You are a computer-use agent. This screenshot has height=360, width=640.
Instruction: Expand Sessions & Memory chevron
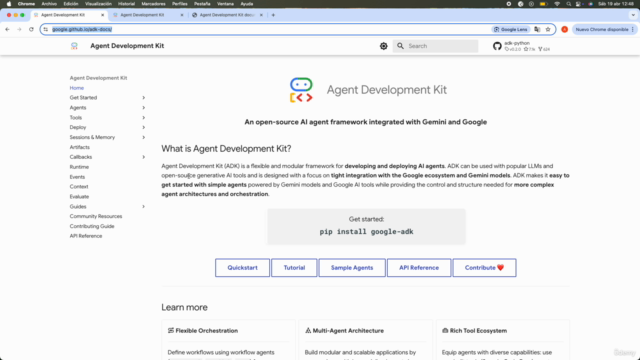tap(143, 137)
